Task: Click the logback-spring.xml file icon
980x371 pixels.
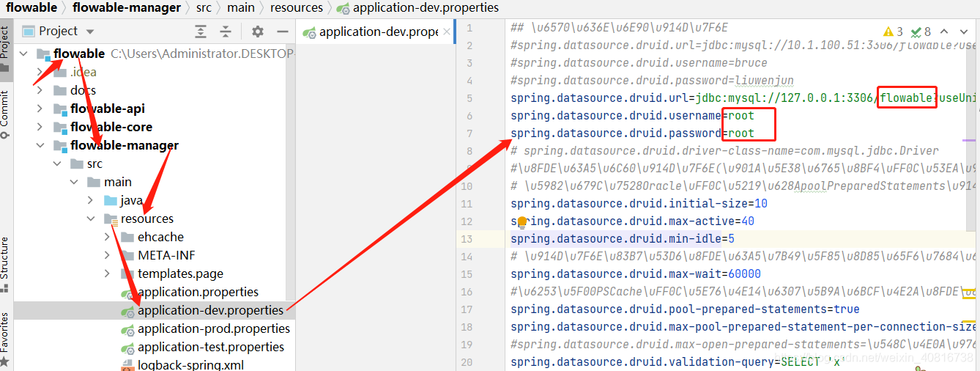Action: [127, 365]
